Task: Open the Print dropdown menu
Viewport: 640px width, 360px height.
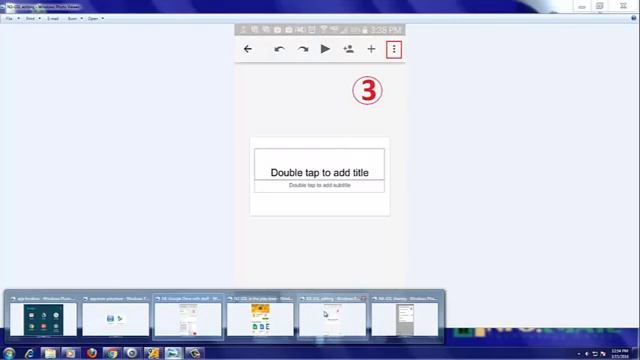Action: click(33, 18)
